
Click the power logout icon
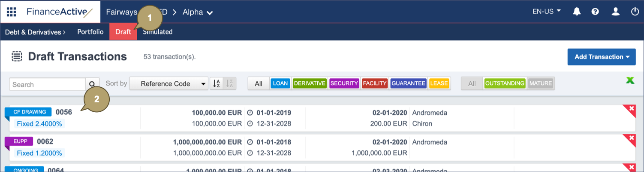point(635,12)
